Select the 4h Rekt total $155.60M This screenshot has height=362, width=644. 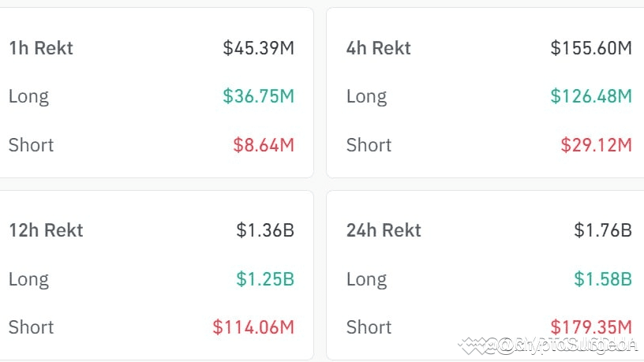click(591, 48)
